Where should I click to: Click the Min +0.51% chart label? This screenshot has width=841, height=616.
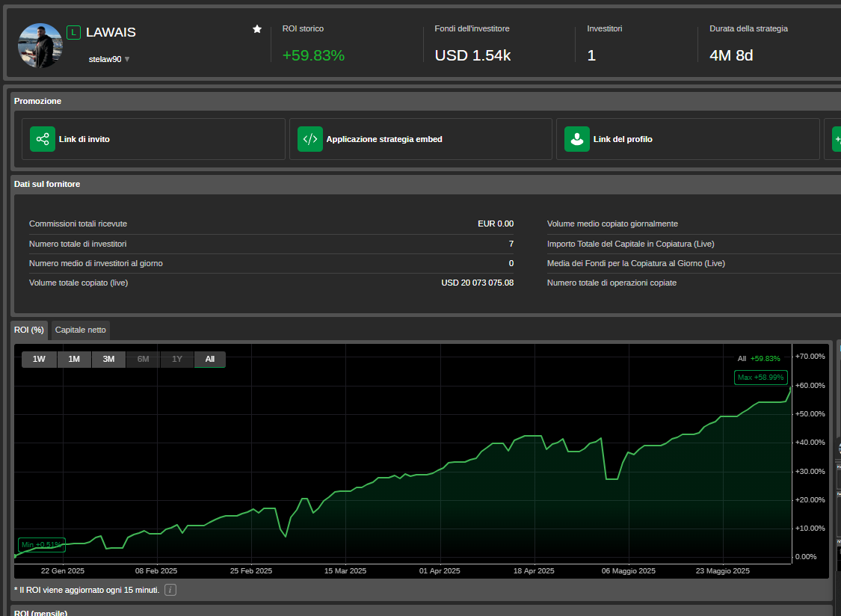(41, 545)
